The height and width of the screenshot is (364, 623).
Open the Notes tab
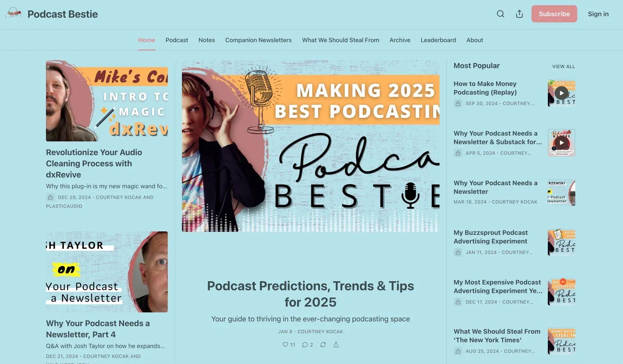point(206,40)
